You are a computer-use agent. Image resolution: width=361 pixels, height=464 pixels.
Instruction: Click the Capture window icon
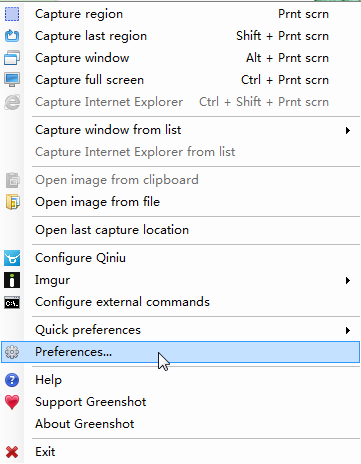pyautogui.click(x=12, y=58)
